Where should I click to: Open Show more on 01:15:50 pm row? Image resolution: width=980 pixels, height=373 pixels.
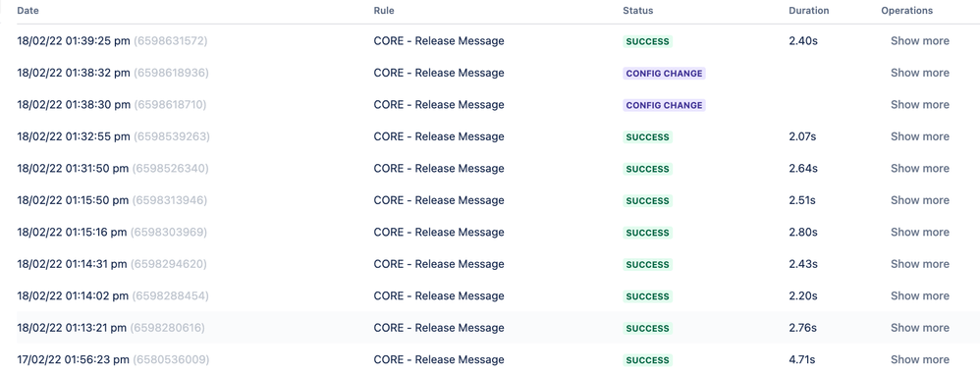click(919, 200)
